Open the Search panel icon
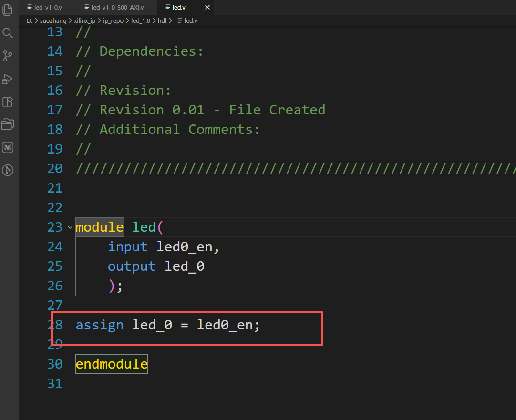Screen dimensions: 516x420 8,32
